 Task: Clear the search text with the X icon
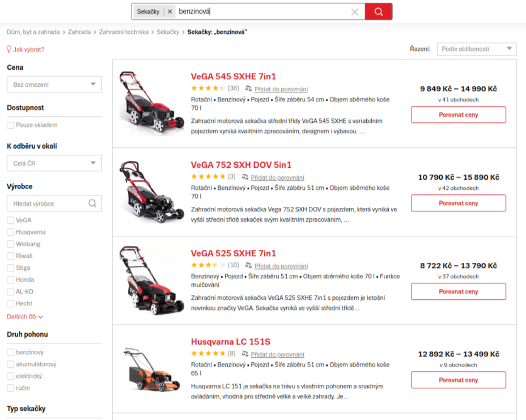click(355, 12)
